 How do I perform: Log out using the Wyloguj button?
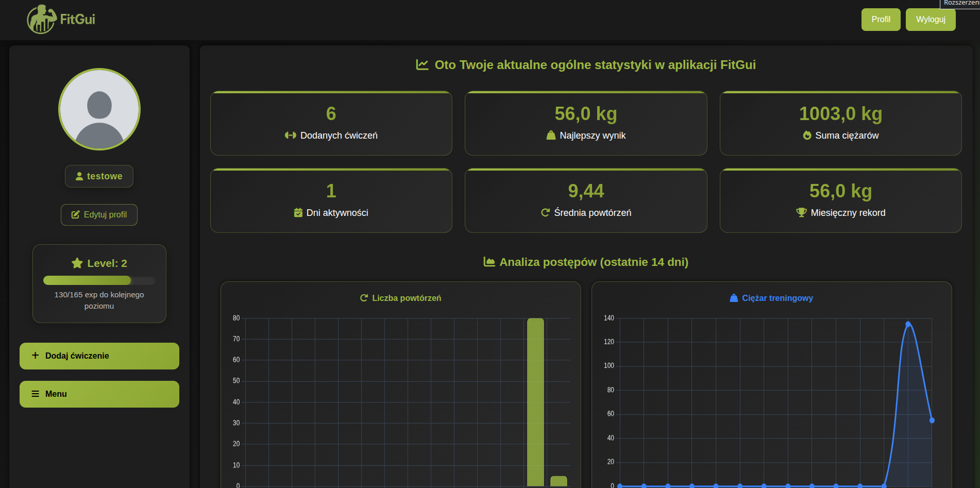coord(930,20)
